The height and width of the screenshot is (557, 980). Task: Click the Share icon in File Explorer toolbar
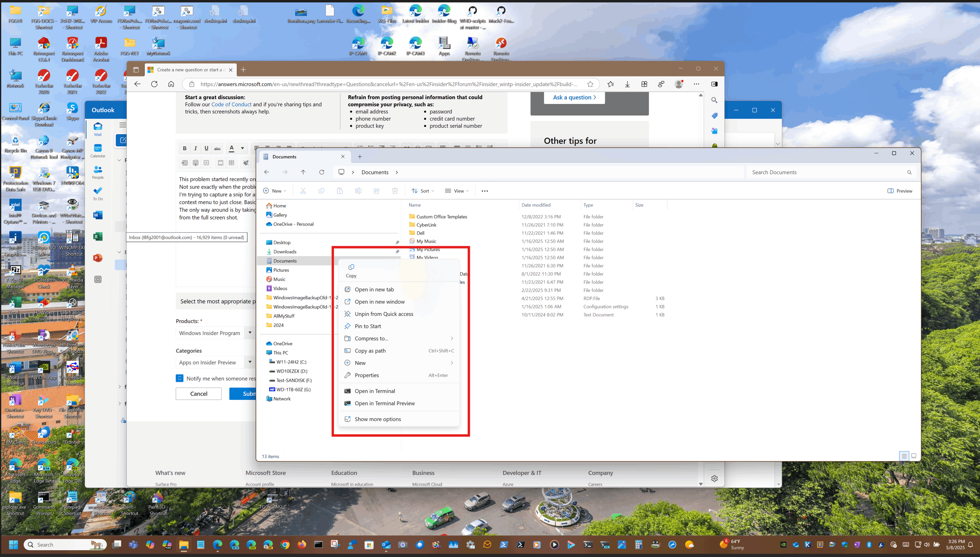point(377,191)
